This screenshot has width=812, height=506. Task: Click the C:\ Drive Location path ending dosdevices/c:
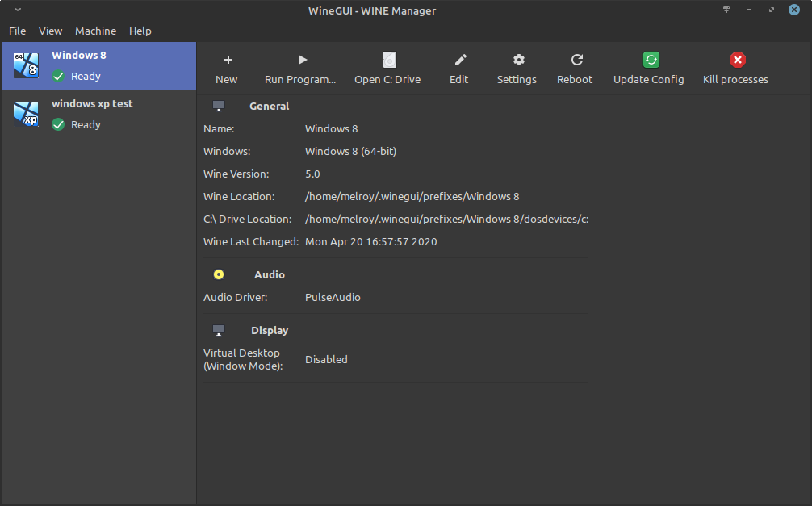click(x=447, y=220)
